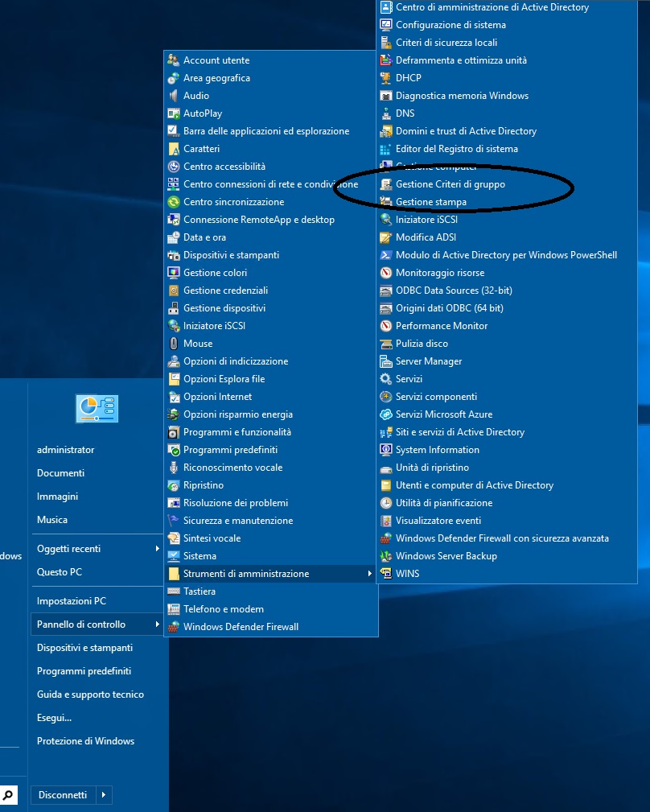Select Utenti e computer di Active Directory
Image resolution: width=650 pixels, height=812 pixels.
pos(474,485)
